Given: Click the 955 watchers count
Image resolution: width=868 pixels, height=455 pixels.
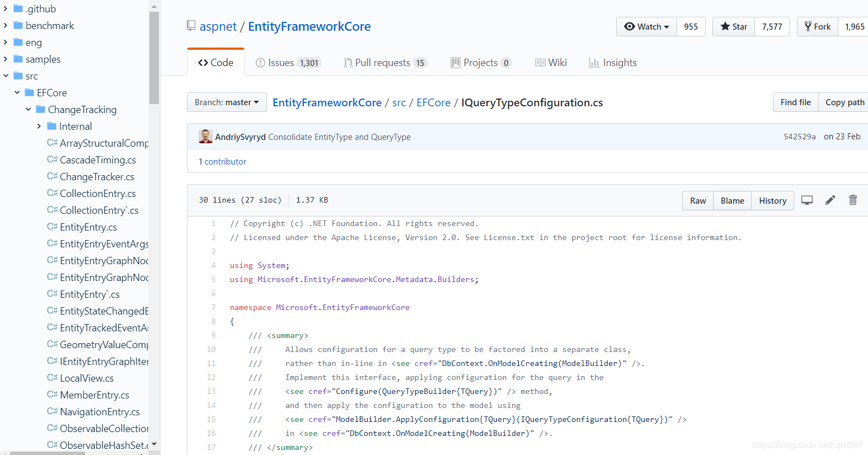Looking at the screenshot, I should click(691, 26).
